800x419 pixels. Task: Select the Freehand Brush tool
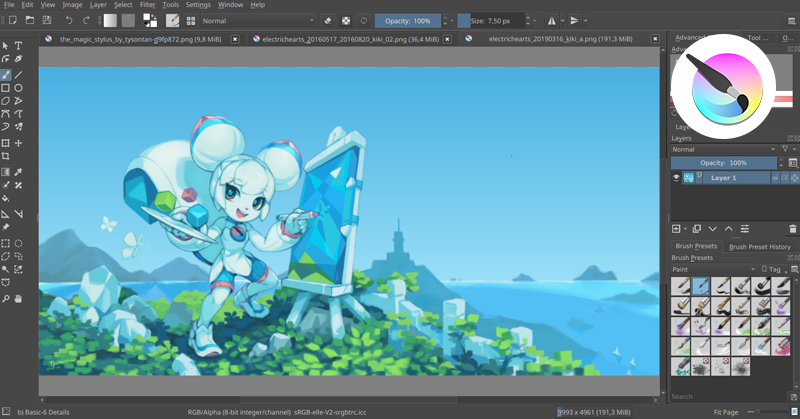[6, 75]
